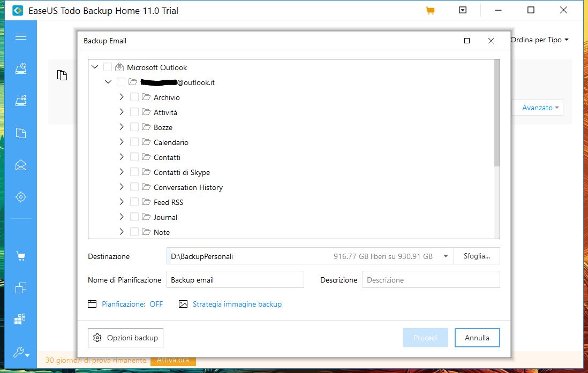Viewport: 588px width, 373px height.
Task: Expand the Calendario folder
Action: (x=122, y=142)
